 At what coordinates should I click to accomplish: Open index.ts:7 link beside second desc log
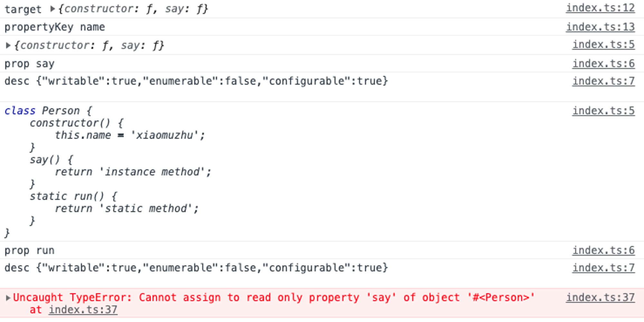tap(603, 268)
